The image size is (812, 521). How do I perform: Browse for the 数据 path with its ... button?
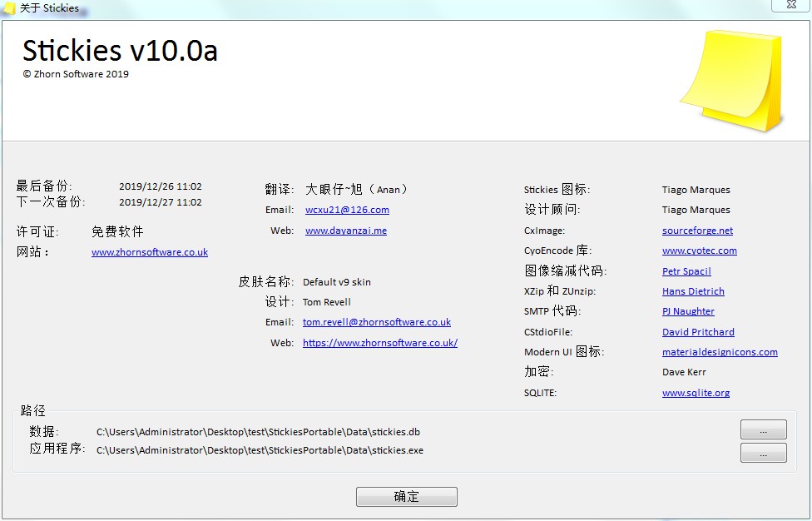point(763,429)
